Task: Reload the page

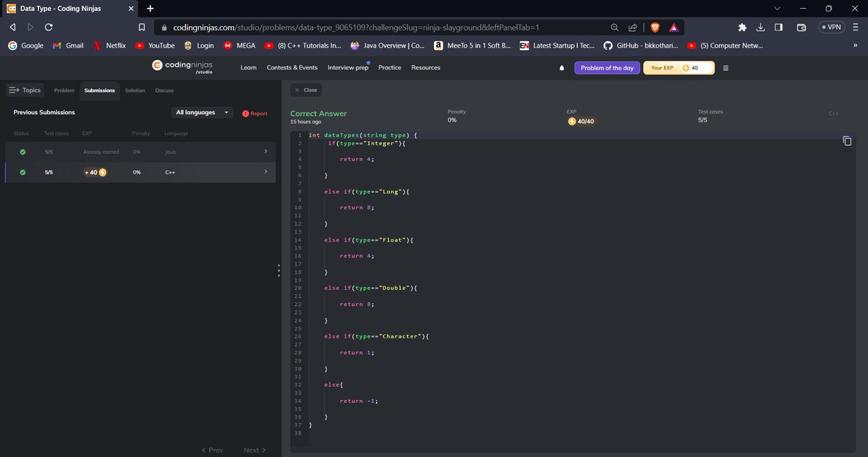Action: (48, 27)
